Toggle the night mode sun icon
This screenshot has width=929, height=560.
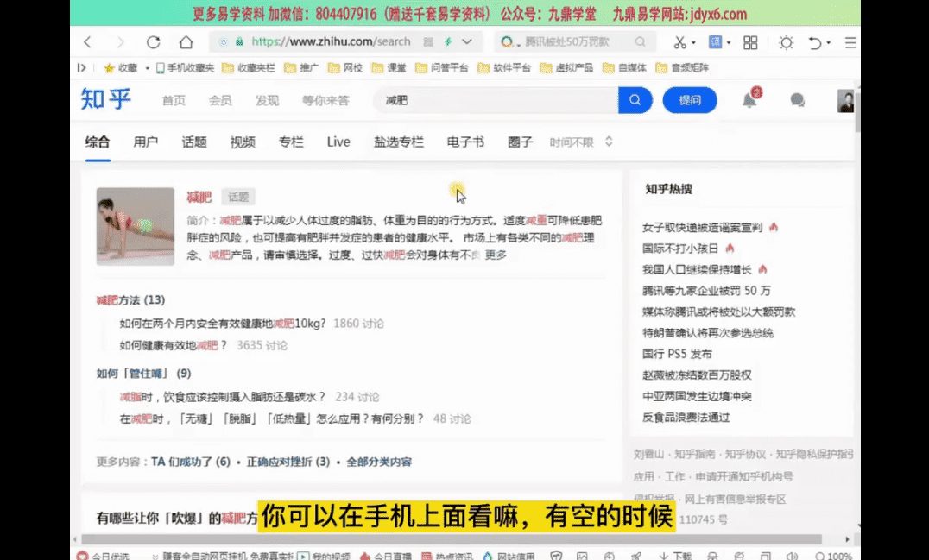tap(786, 42)
